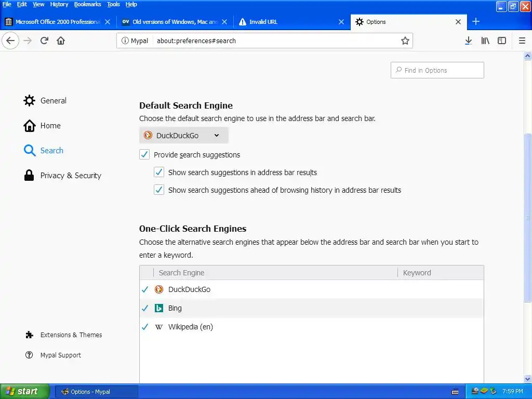Close the Invalid URL tab
532x399 pixels.
pos(341,22)
